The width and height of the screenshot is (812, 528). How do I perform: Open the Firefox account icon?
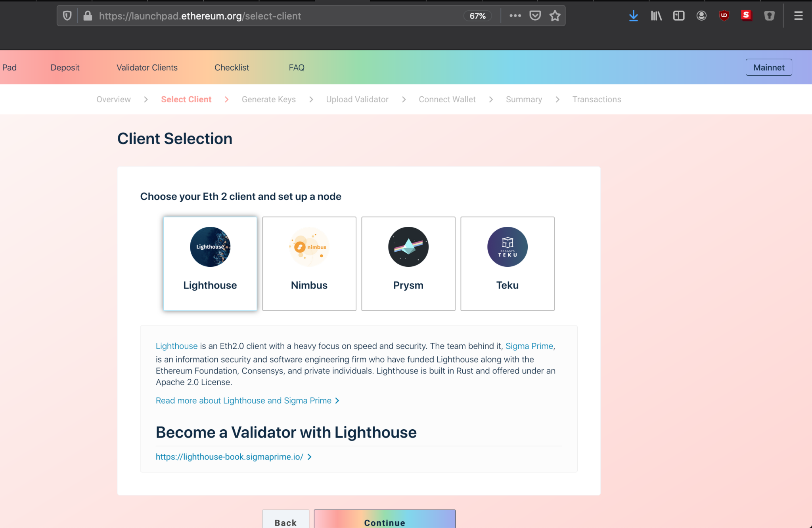(x=701, y=16)
